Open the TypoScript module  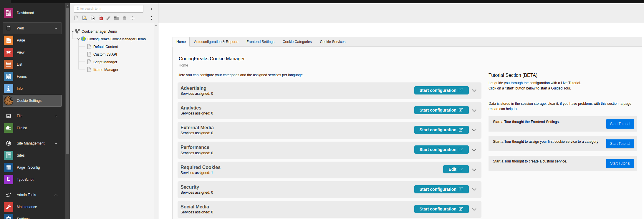[x=25, y=180]
